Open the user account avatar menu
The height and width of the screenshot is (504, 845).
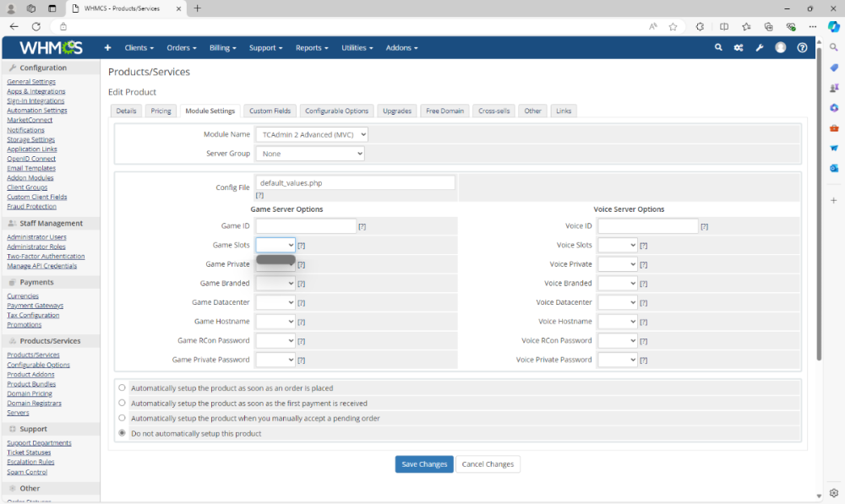tap(780, 48)
